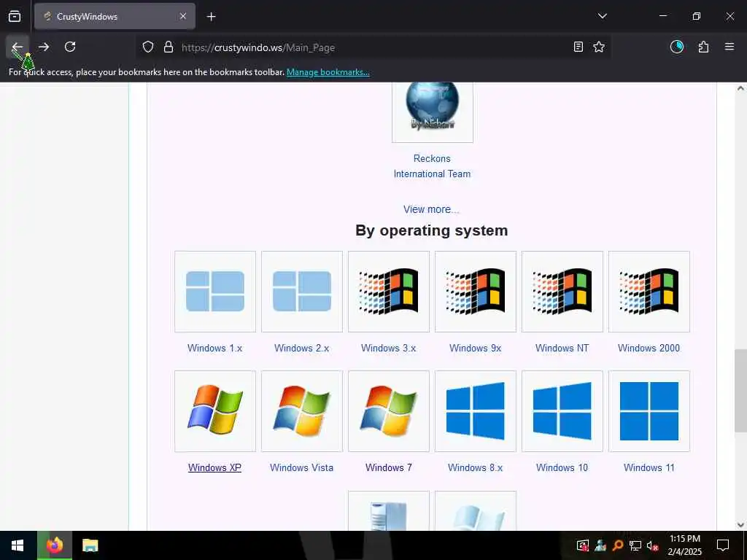This screenshot has width=747, height=560.
Task: Follow the View more... link
Action: click(431, 209)
